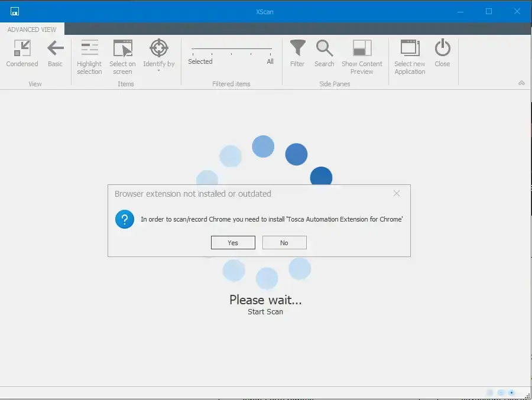Toggle Show Content Preview pane
Screen dimensions: 532x400
pyautogui.click(x=362, y=57)
